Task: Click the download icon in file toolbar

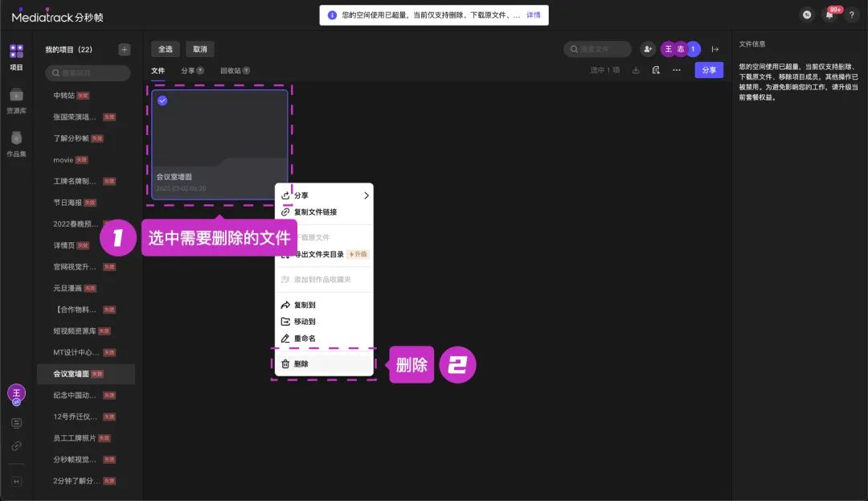Action: pos(636,71)
